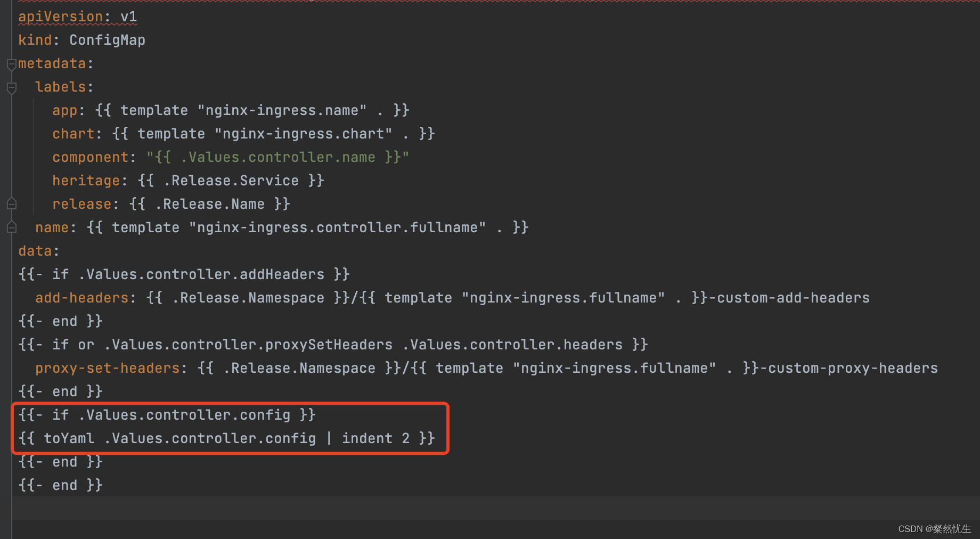The height and width of the screenshot is (539, 980).
Task: Click the component label key
Action: 91,158
